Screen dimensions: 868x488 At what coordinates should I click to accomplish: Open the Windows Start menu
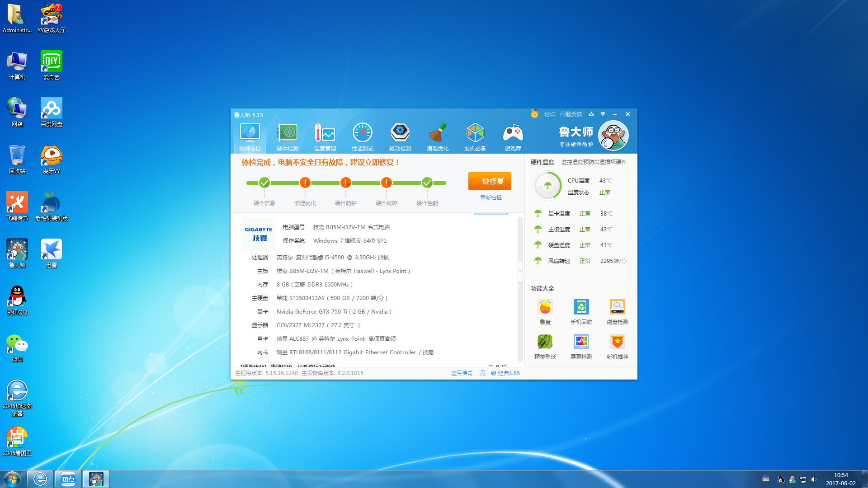[12, 479]
